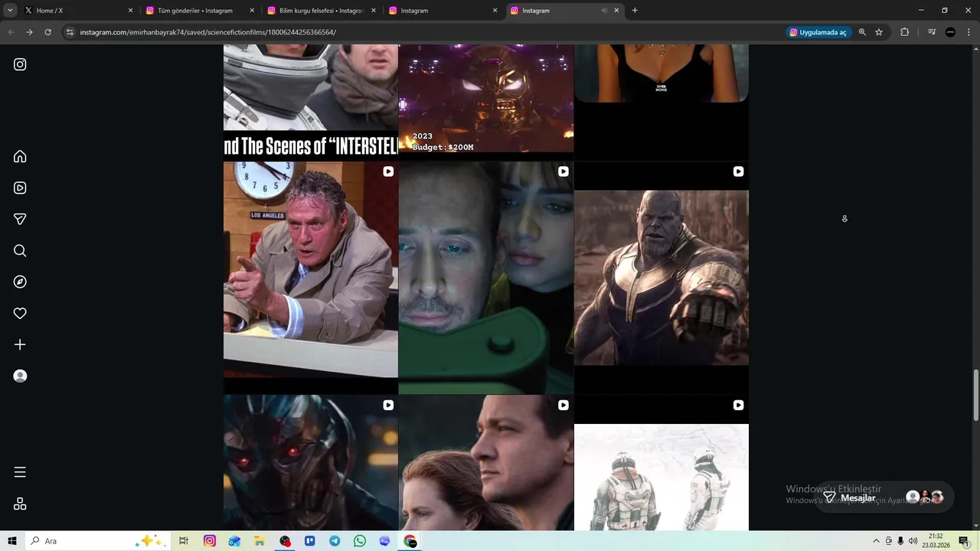
Task: Switch to Tüm gönderiler • Instagram tab
Action: tap(199, 11)
